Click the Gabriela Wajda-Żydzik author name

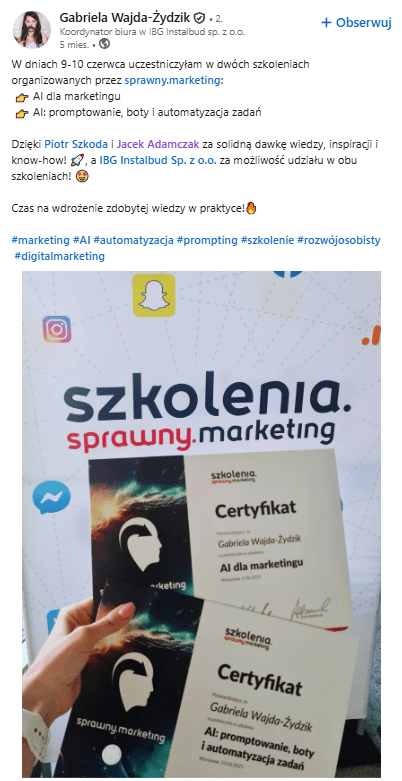pyautogui.click(x=125, y=18)
